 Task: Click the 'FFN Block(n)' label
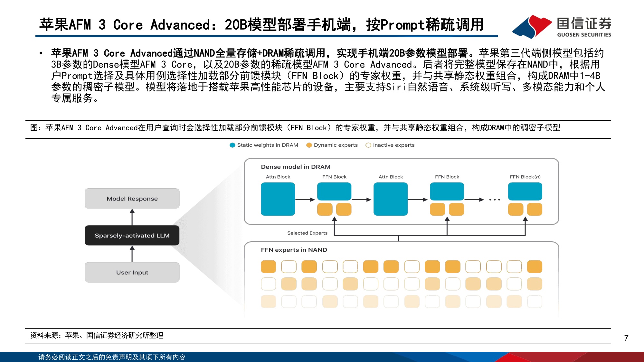pos(525,177)
